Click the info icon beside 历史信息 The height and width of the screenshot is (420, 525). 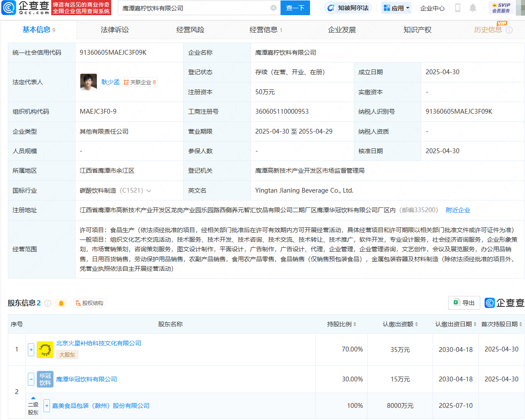coord(509,30)
